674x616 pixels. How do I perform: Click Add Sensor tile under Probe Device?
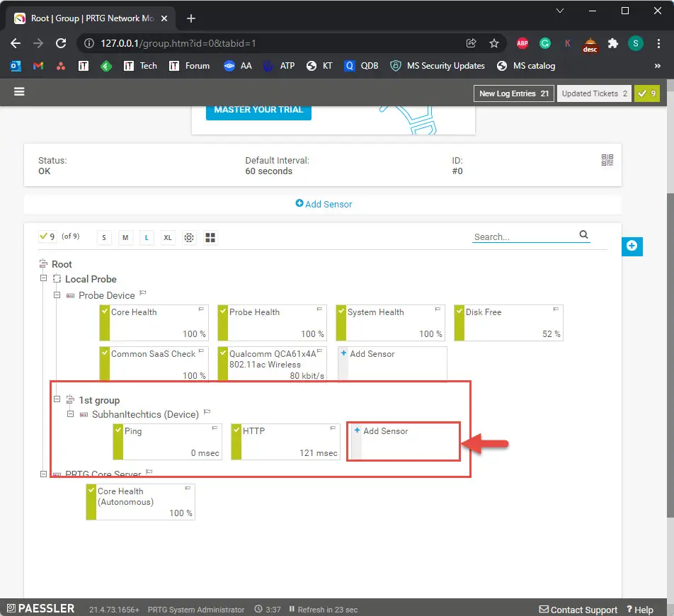coord(392,364)
